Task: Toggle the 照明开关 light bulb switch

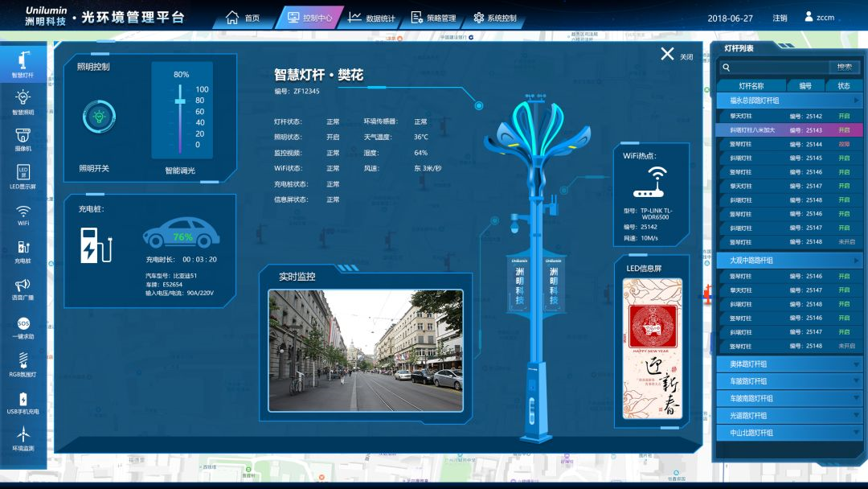Action: pos(99,117)
